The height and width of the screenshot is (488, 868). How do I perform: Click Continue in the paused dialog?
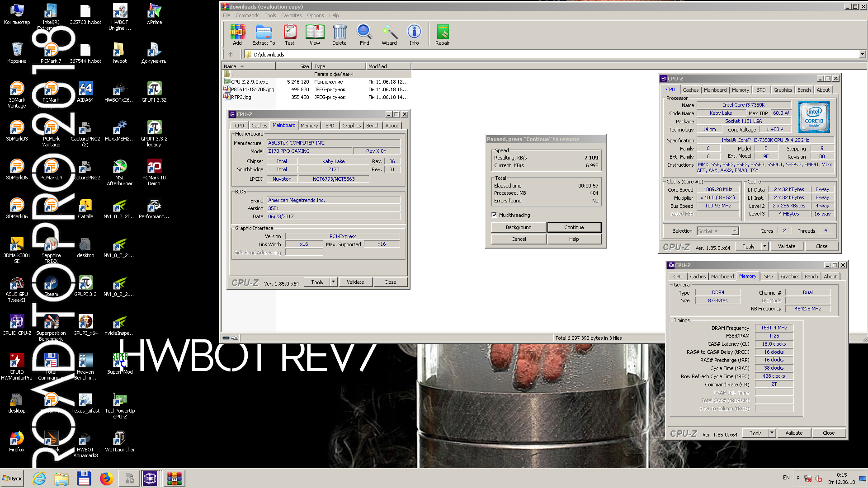[574, 227]
